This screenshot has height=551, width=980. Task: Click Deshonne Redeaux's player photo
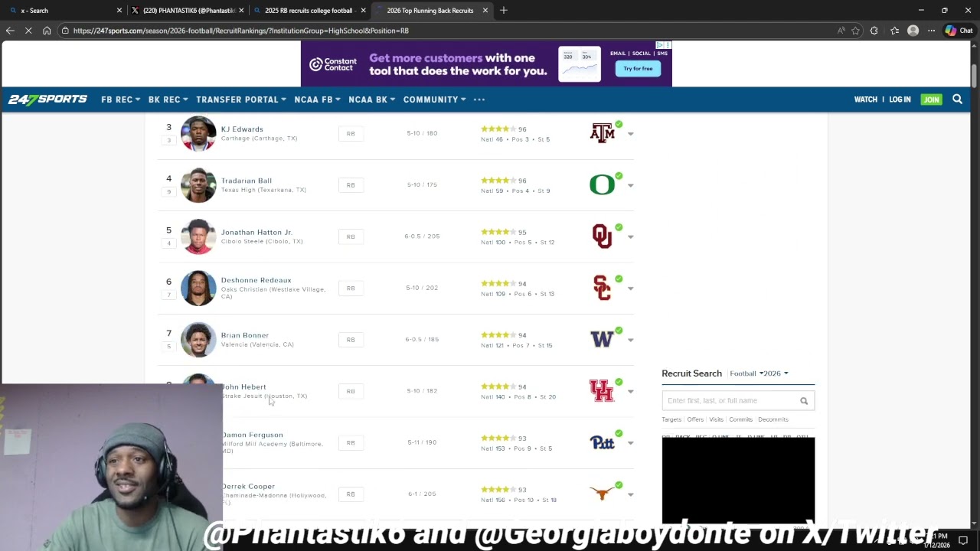pyautogui.click(x=198, y=288)
